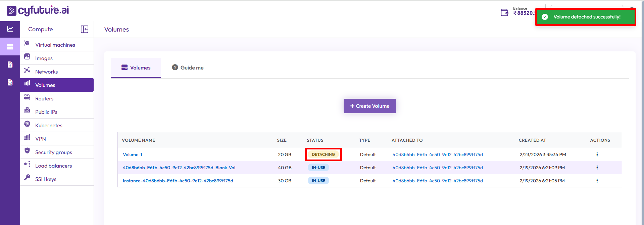Select the Volumes tab
644x225 pixels.
tap(136, 68)
